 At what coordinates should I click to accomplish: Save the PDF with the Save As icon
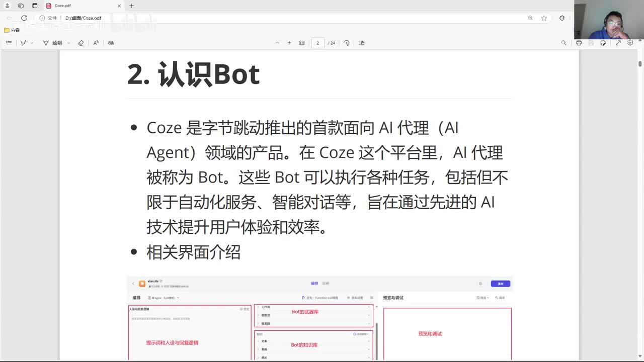click(603, 43)
